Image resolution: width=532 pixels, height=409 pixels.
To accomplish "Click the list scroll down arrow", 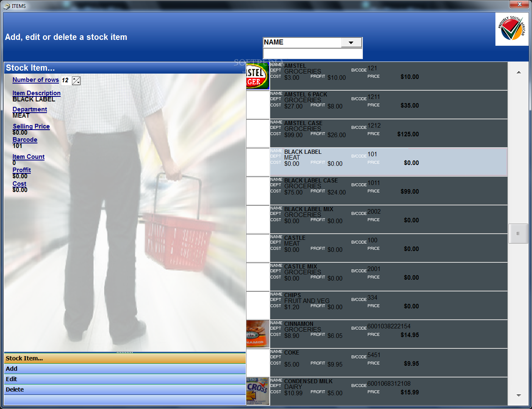I will tap(519, 395).
